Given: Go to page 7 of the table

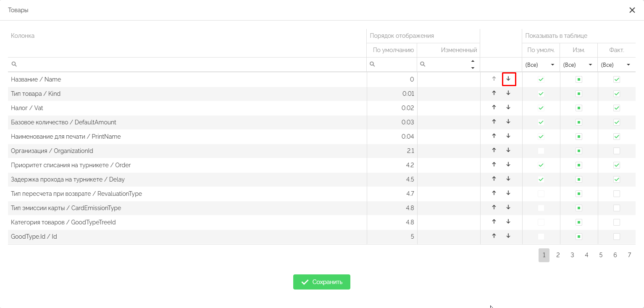Looking at the screenshot, I should point(629,255).
